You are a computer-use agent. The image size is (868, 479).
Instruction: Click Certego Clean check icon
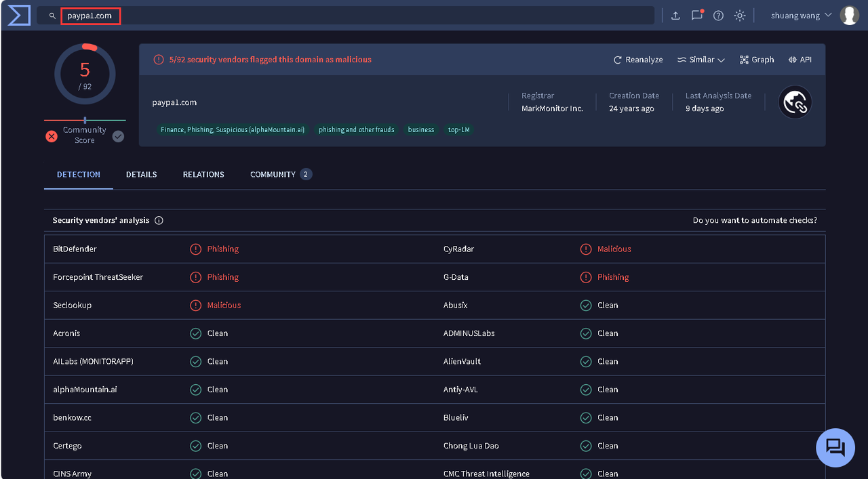(195, 446)
